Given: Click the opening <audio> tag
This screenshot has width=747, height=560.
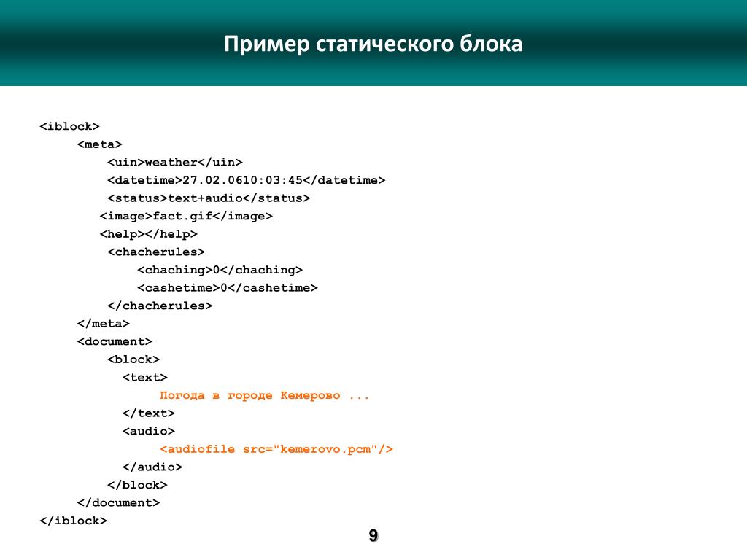Looking at the screenshot, I should click(149, 431).
